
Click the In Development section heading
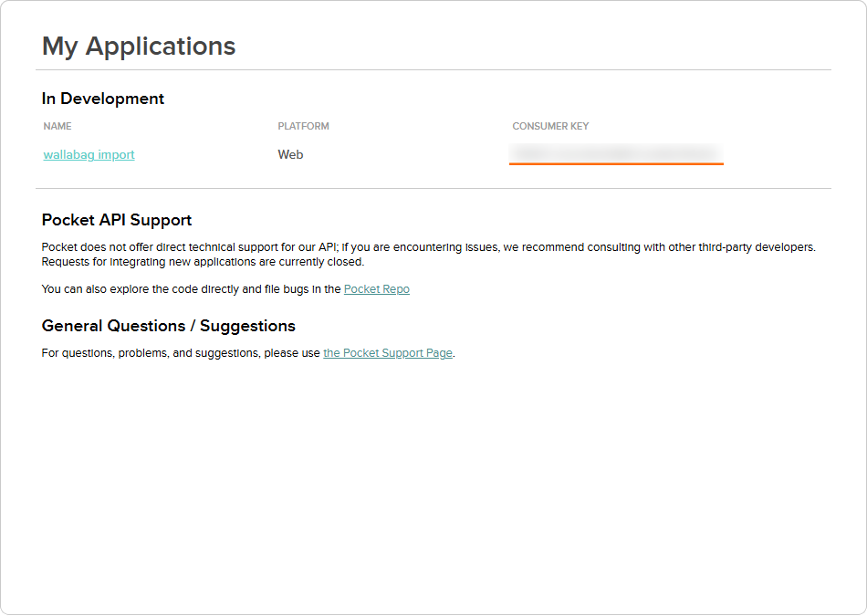click(103, 99)
